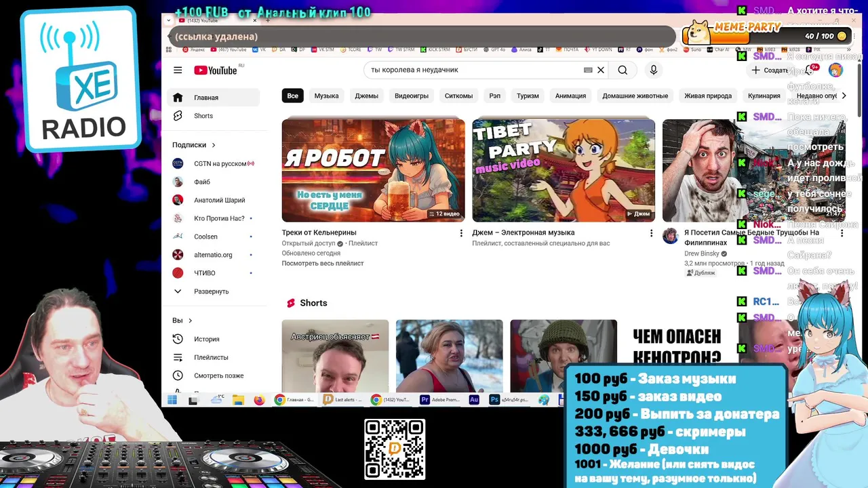This screenshot has width=868, height=488.
Task: Open the Я РОБОТ playlist thumbnail
Action: click(373, 170)
